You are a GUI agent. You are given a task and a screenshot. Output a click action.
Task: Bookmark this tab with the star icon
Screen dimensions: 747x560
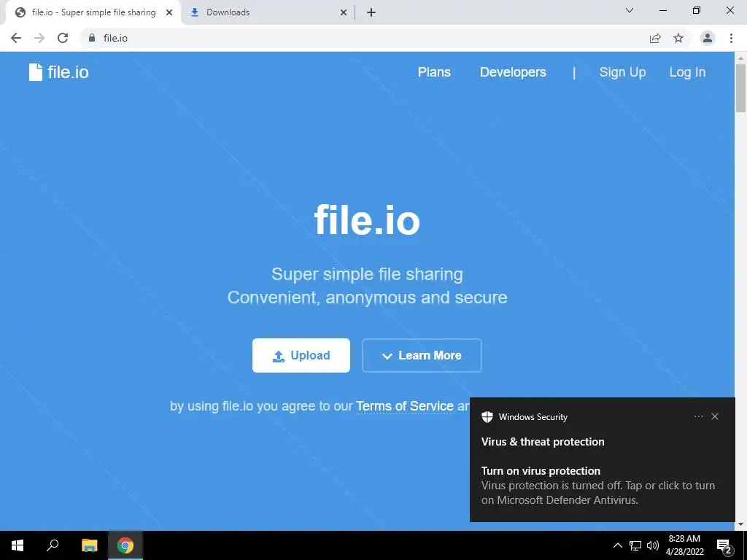[678, 38]
